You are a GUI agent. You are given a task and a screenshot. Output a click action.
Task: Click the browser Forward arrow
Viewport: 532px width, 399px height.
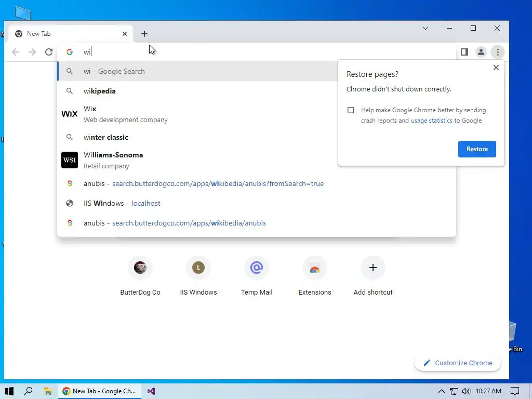pyautogui.click(x=32, y=52)
